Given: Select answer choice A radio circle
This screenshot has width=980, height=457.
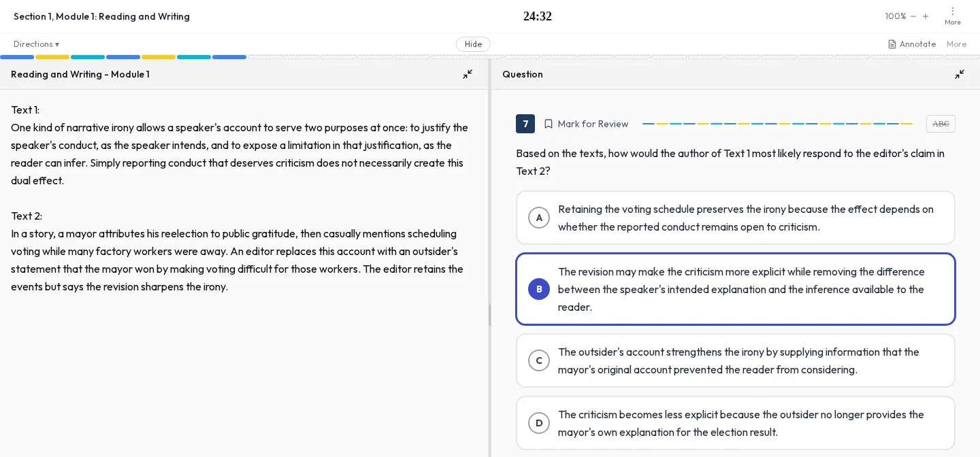Looking at the screenshot, I should 539,218.
